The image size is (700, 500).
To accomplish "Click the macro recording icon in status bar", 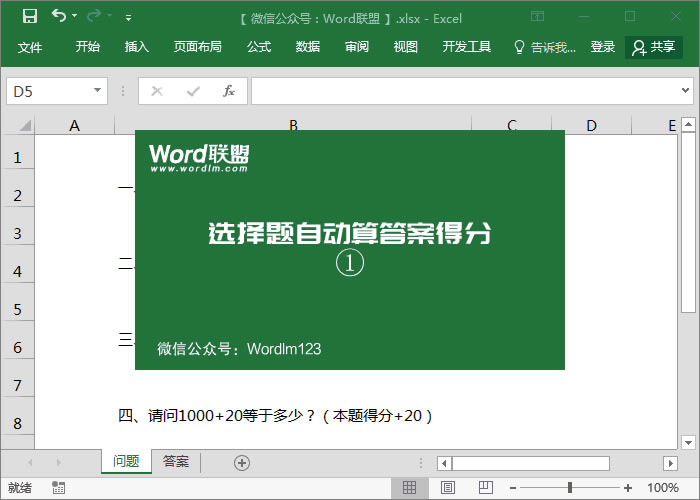I will [x=59, y=488].
